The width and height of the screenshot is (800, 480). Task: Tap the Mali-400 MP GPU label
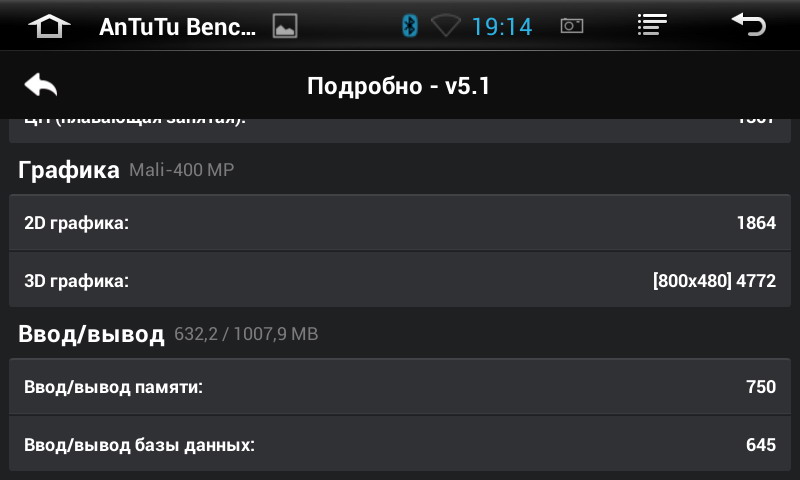pos(182,170)
